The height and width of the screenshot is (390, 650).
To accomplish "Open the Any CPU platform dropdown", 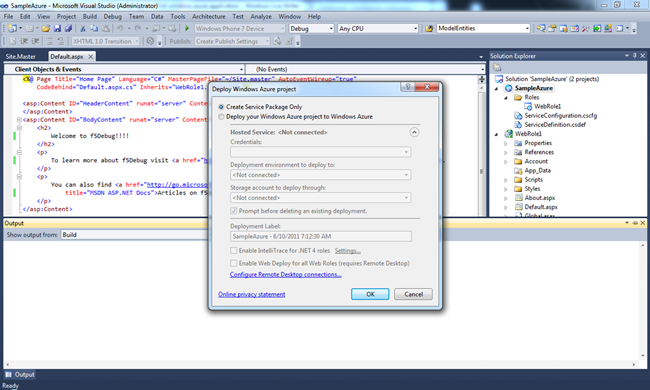I will point(378,29).
